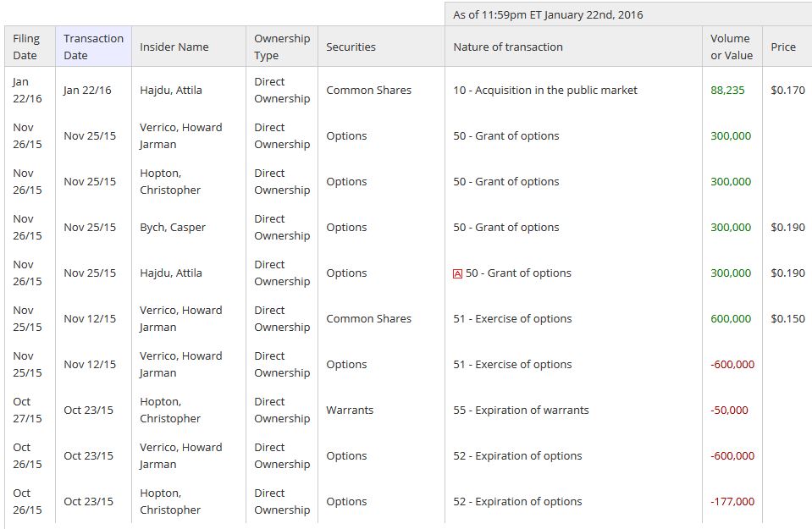Click the Warrants securities cell
The height and width of the screenshot is (529, 812).
coord(350,411)
